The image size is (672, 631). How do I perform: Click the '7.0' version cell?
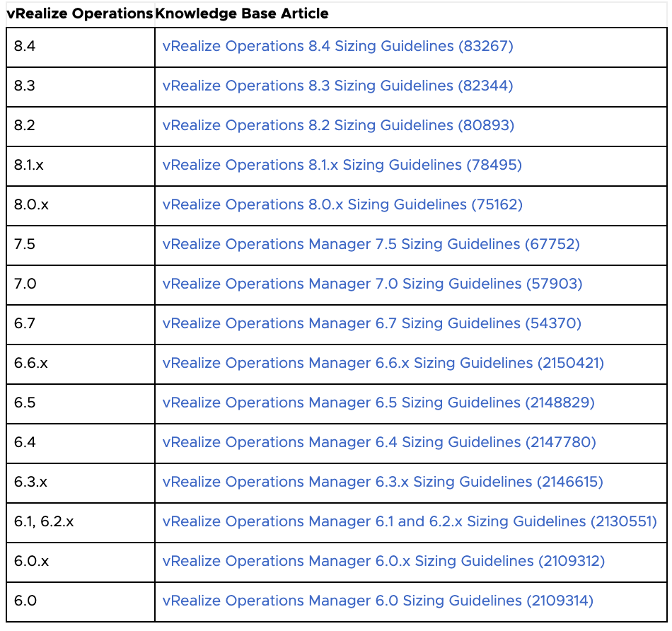pos(81,284)
